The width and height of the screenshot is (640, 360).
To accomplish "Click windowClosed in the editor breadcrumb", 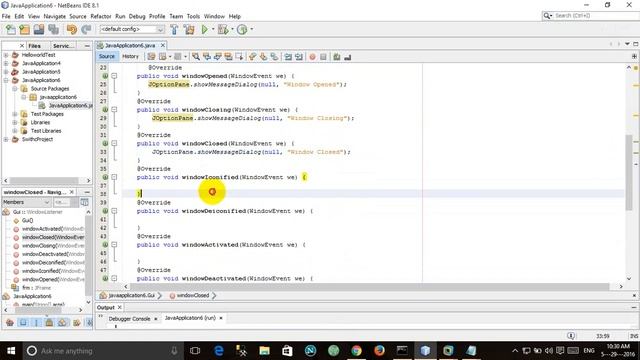I will coord(193,295).
